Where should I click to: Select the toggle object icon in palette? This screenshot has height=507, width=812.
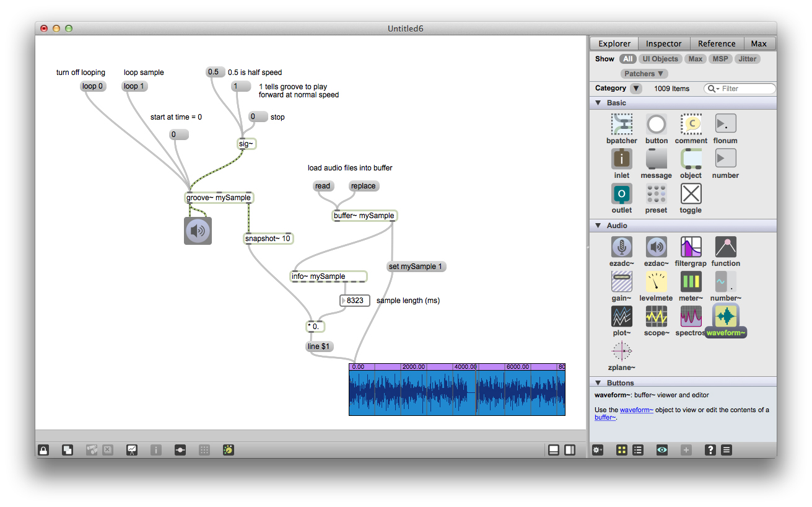point(691,194)
